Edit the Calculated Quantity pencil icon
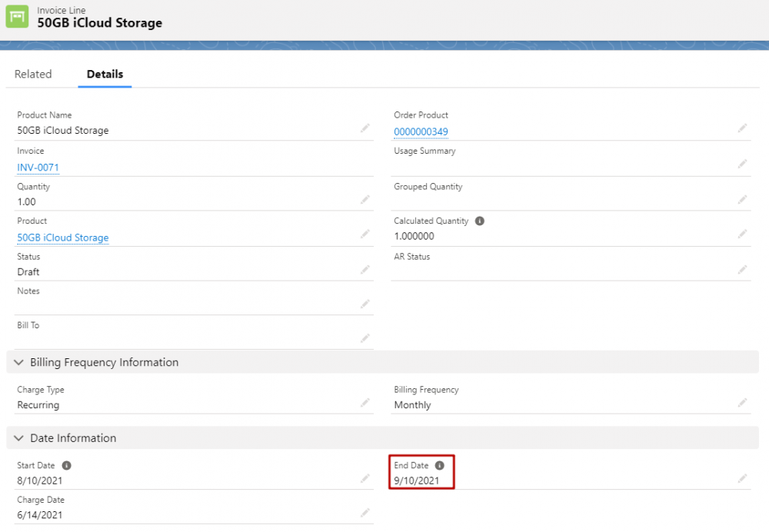The image size is (769, 532). pyautogui.click(x=742, y=234)
